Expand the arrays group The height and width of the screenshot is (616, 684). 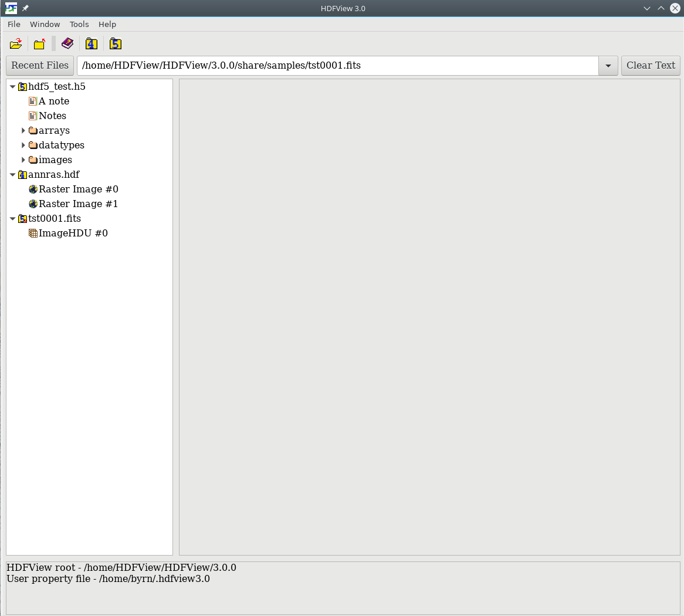(23, 130)
